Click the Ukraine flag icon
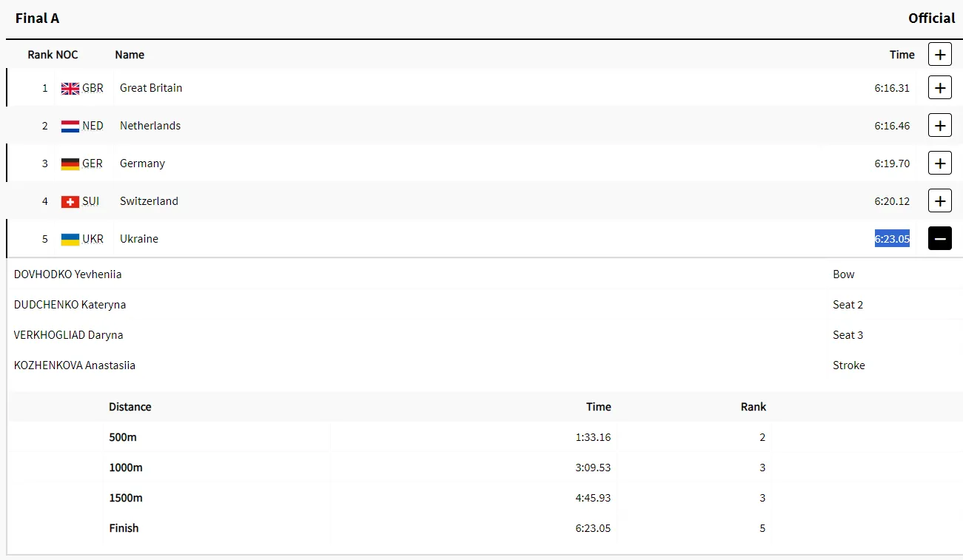 [70, 239]
